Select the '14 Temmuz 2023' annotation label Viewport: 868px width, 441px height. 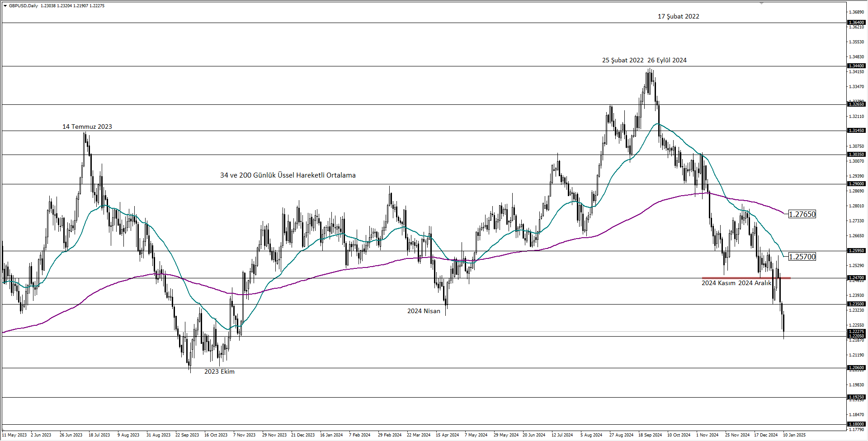tap(87, 127)
